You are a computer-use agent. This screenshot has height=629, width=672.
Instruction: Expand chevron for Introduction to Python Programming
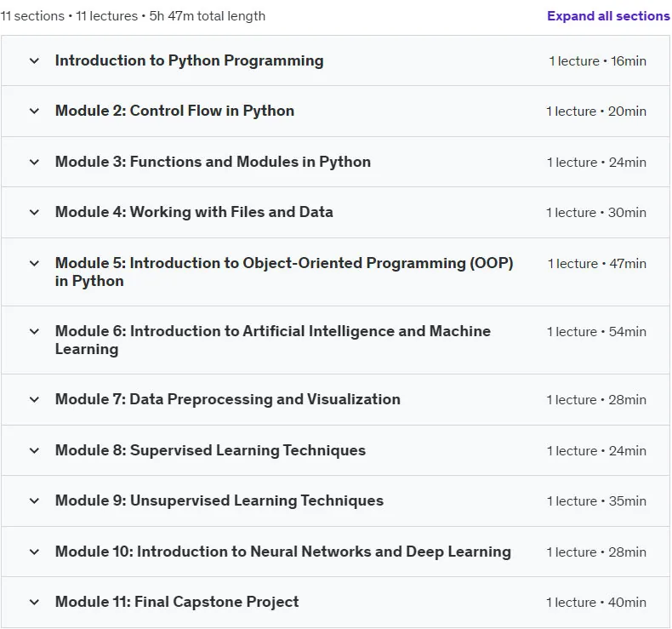tap(34, 61)
